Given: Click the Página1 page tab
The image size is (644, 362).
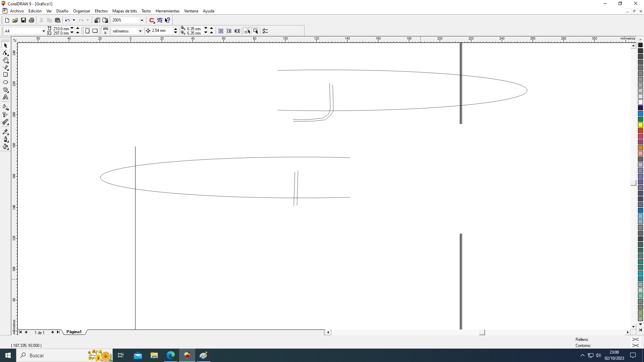Looking at the screenshot, I should tap(74, 332).
